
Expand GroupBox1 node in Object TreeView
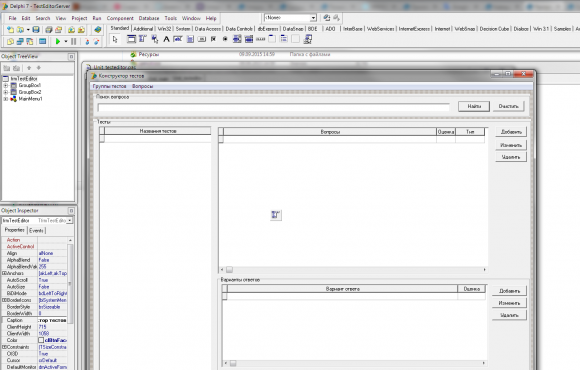6,85
